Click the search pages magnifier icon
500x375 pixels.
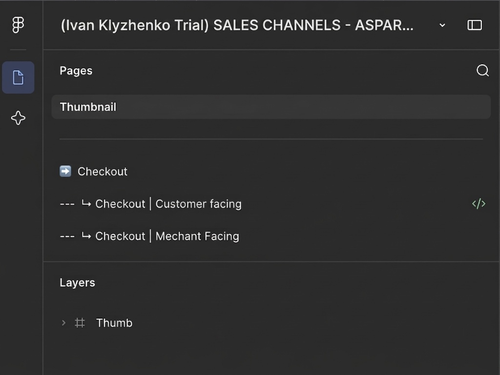[482, 71]
